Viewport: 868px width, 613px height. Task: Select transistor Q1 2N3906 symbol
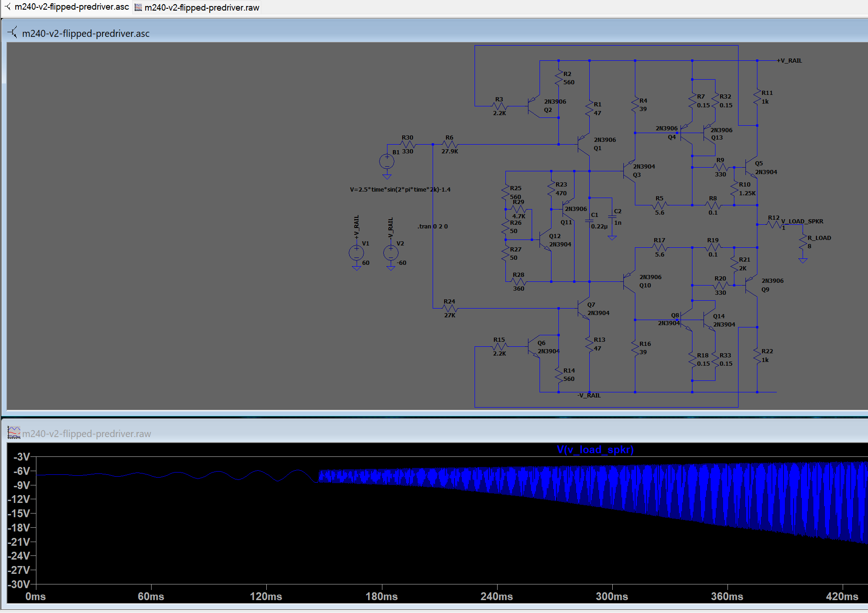click(584, 144)
